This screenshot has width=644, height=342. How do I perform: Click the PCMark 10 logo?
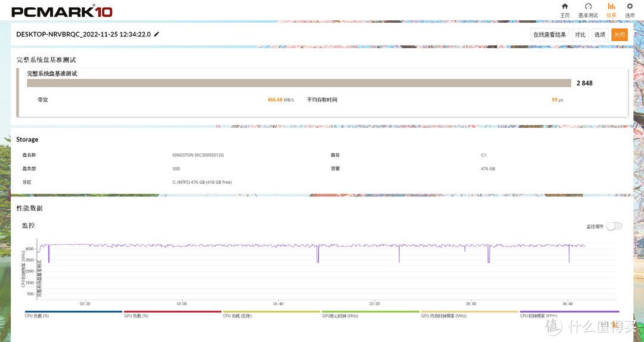click(61, 11)
